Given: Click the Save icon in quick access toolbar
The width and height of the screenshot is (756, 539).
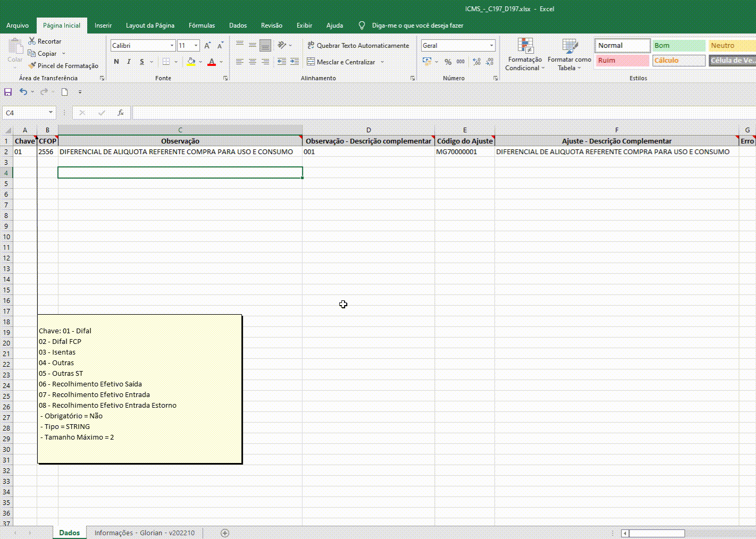Looking at the screenshot, I should 8,92.
